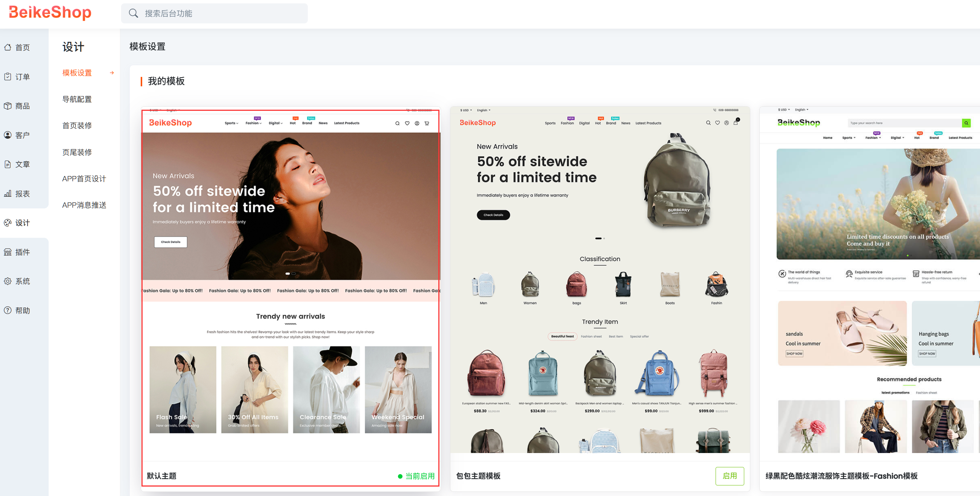Open 首页装修 menu item
This screenshot has width=980, height=496.
[77, 126]
